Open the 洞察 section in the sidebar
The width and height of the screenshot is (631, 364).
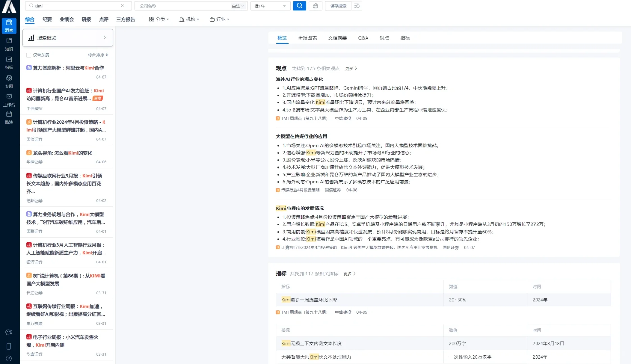(x=9, y=26)
